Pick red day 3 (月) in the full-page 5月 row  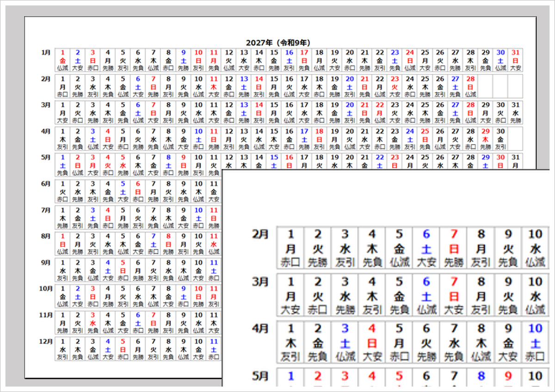pos(93,165)
